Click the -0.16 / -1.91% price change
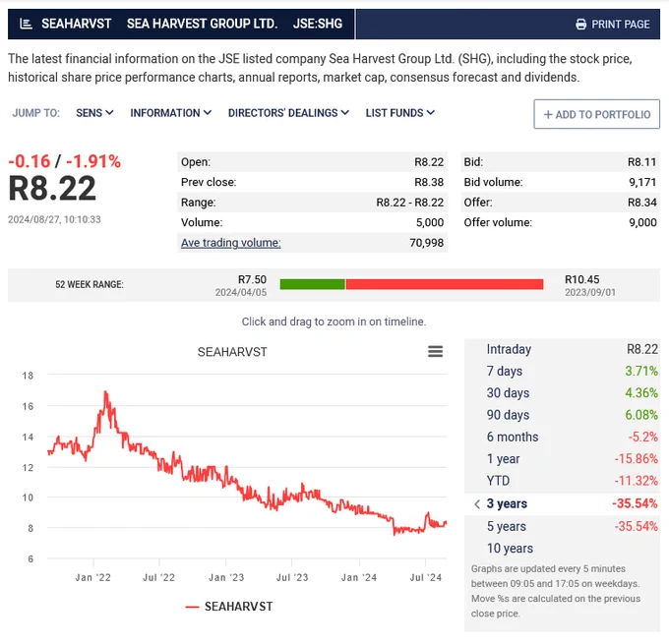 64,161
